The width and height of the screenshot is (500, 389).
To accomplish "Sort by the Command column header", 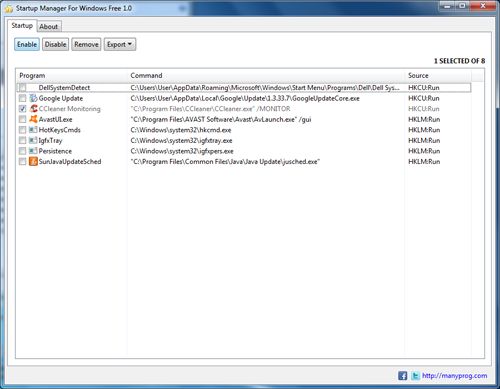I will pyautogui.click(x=146, y=76).
